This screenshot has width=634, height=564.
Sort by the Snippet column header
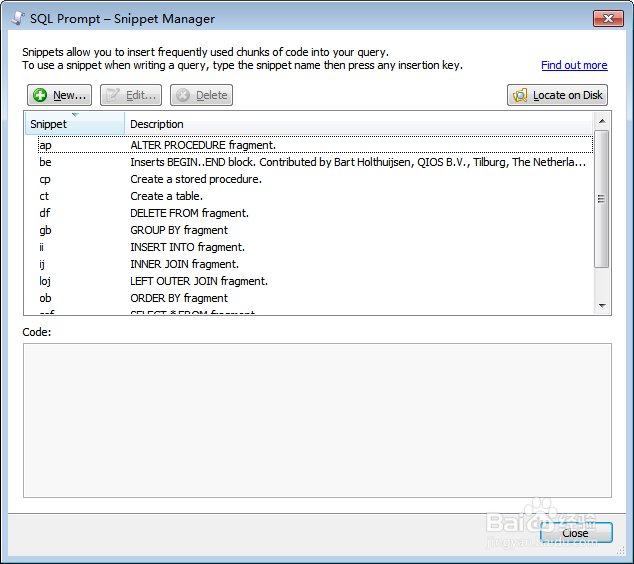(x=75, y=123)
